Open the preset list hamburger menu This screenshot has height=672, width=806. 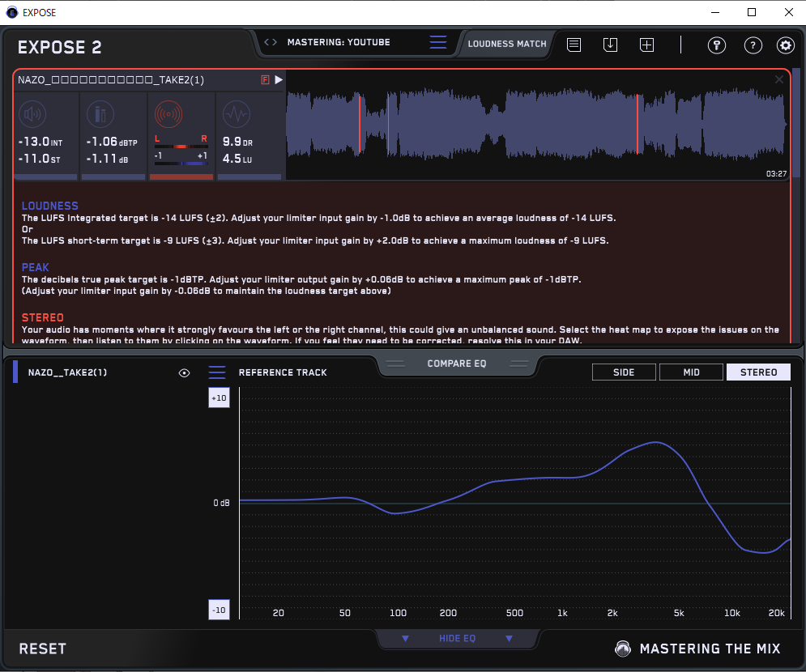click(x=438, y=42)
